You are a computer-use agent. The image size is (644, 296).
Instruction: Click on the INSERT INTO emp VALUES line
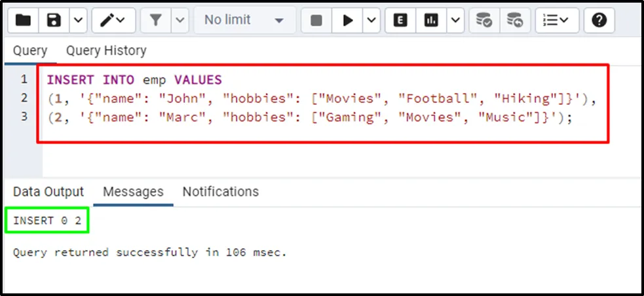point(134,80)
